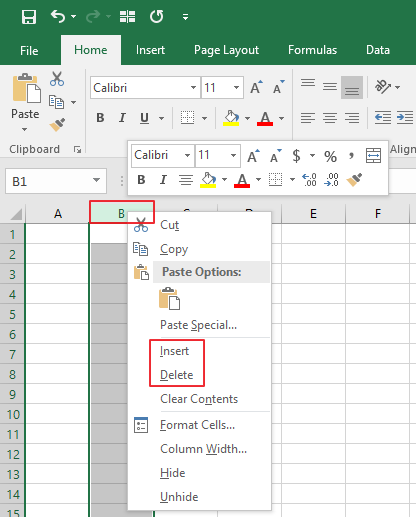Open ribbon font size 11 dropdown
The height and width of the screenshot is (518, 416).
[x=236, y=88]
